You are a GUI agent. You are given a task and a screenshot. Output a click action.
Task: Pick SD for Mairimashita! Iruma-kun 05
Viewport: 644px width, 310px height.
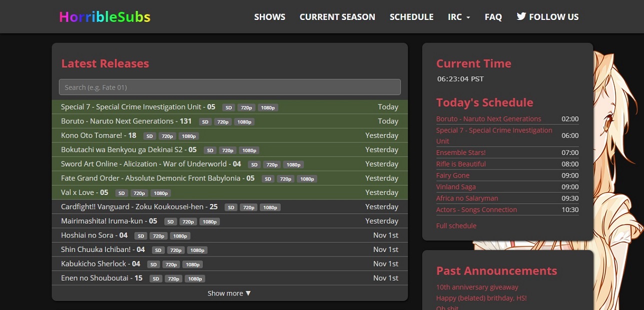[x=171, y=221]
